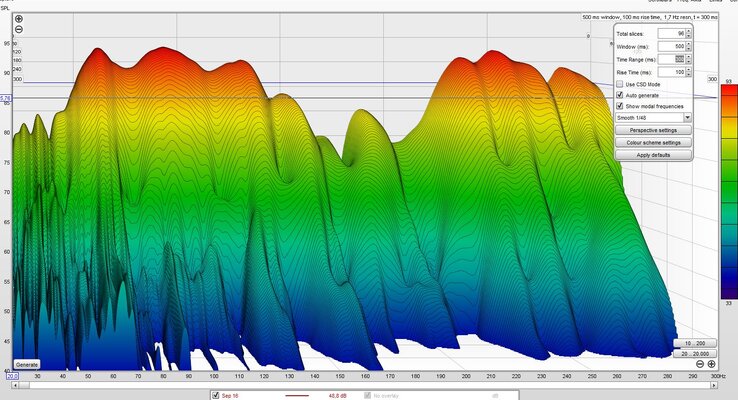Zoom out vertical axis with top-left minus icon
The height and width of the screenshot is (400, 738).
point(19,29)
